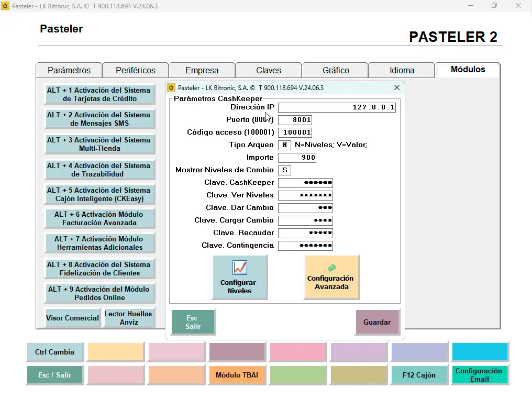
Task: Click the F12 Cajón button
Action: (419, 375)
